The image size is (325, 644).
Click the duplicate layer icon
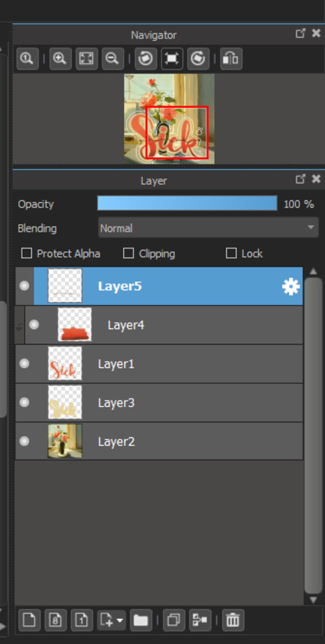(x=174, y=620)
